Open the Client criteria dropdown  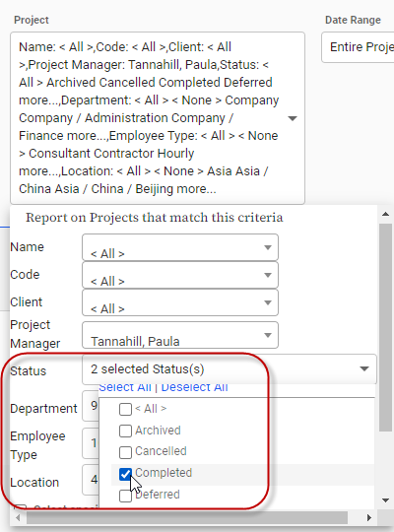point(180,302)
